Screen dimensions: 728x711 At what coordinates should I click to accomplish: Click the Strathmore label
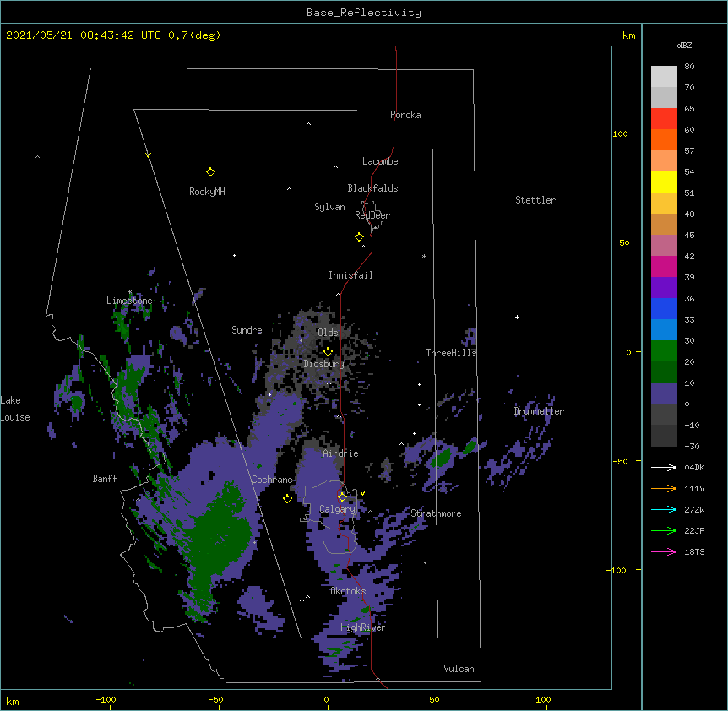point(436,513)
